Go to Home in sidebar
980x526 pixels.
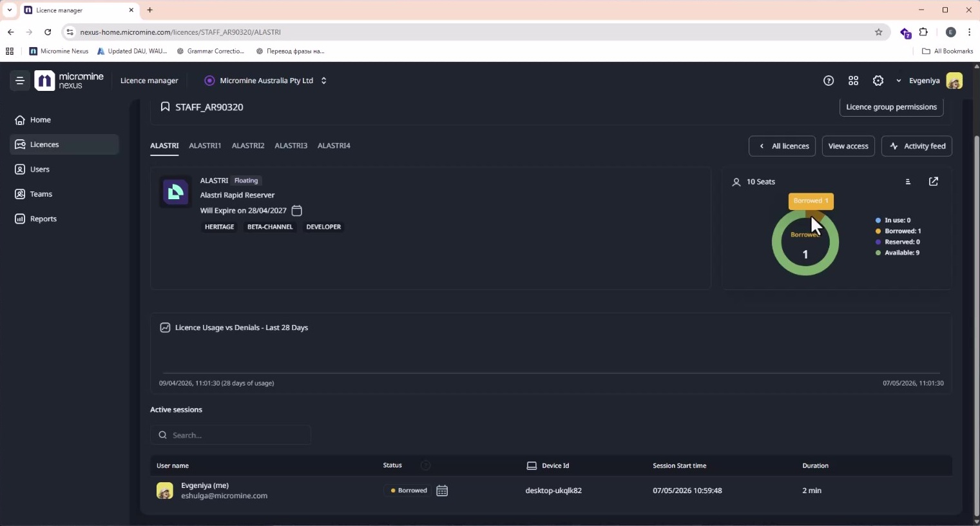coord(64,120)
